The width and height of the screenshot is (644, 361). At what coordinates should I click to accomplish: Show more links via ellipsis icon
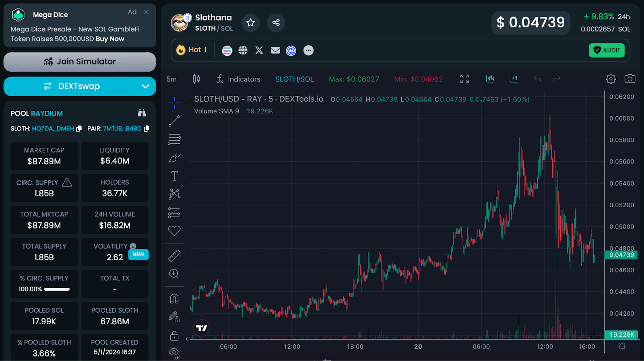point(308,50)
